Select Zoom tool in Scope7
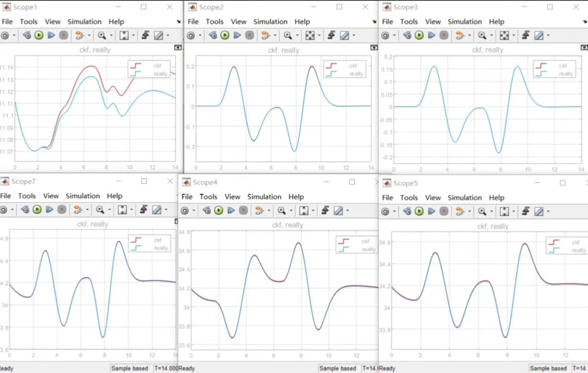Image resolution: width=588 pixels, height=373 pixels. (x=100, y=210)
